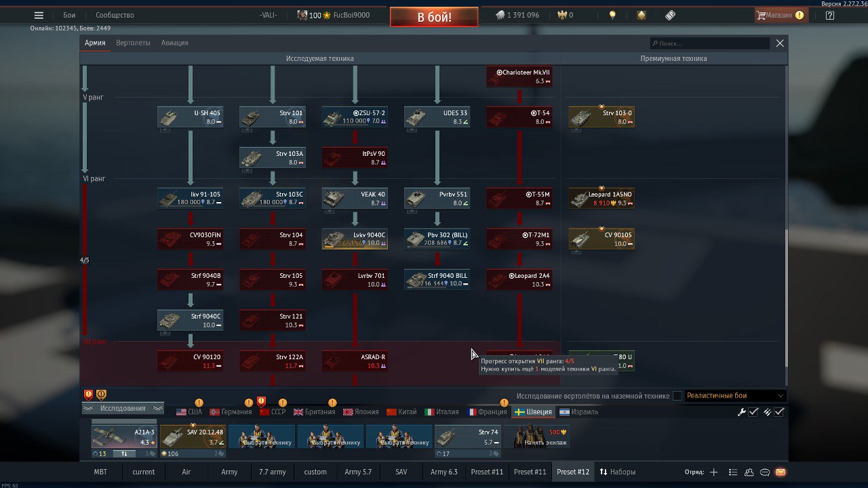Open the light bulb tips icon

(x=612, y=15)
